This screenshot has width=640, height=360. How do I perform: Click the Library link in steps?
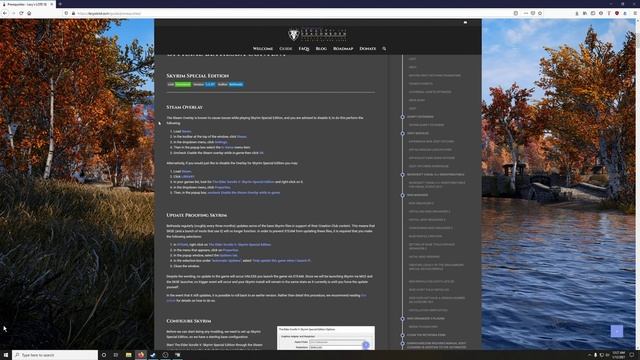188,177
